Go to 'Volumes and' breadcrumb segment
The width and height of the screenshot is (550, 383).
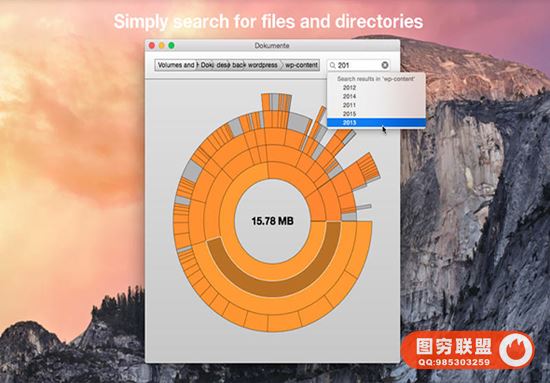pyautogui.click(x=176, y=65)
